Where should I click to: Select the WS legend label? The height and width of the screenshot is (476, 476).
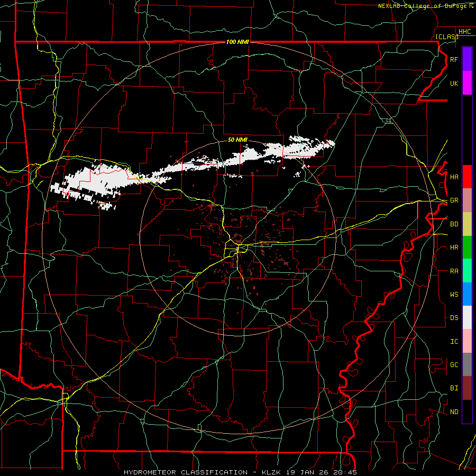[x=454, y=294]
